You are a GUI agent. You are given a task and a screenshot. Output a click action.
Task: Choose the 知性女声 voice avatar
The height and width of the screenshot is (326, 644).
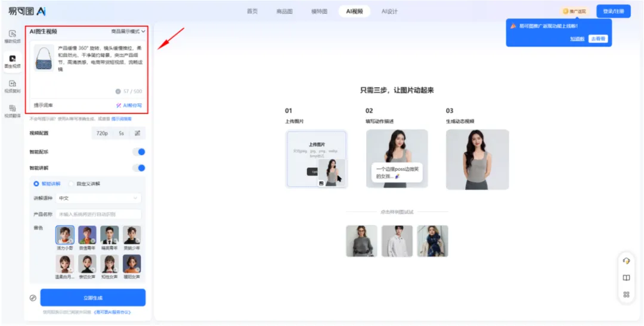coord(110,265)
